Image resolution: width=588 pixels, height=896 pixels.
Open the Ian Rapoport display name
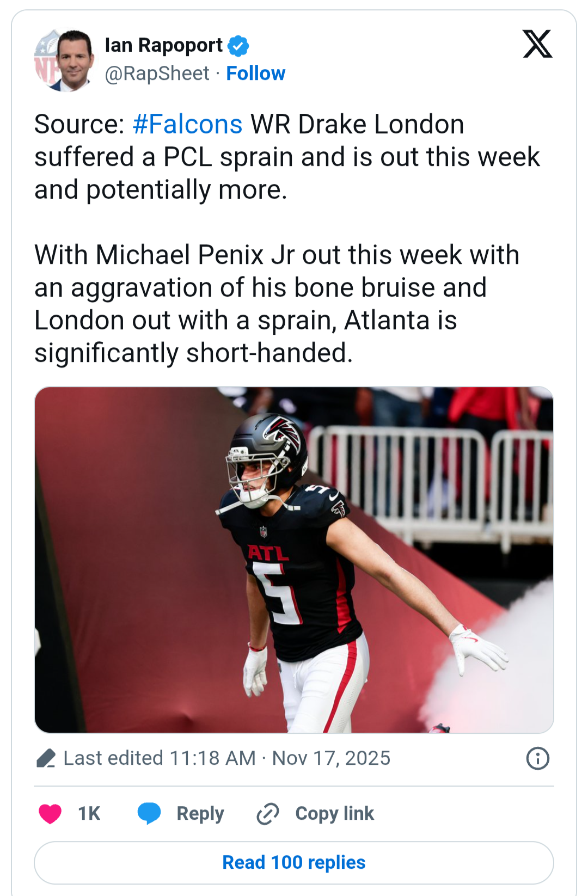pyautogui.click(x=163, y=45)
